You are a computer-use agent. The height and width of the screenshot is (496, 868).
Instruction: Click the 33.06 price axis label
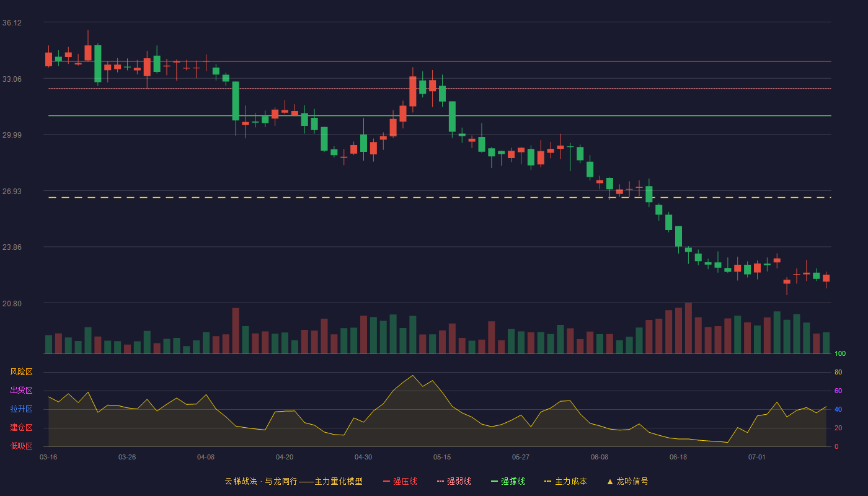(12, 79)
